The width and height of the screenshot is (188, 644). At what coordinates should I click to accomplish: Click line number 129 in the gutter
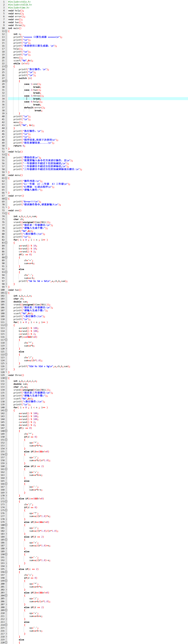pyautogui.click(x=3, y=375)
